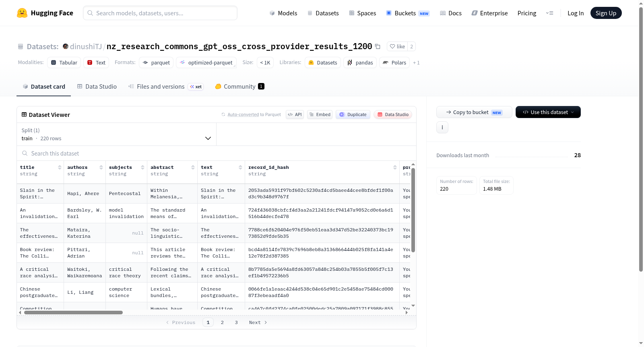Click the Datasets breadcrumb icon
Image resolution: width=644 pixels, height=347 pixels.
[21, 47]
